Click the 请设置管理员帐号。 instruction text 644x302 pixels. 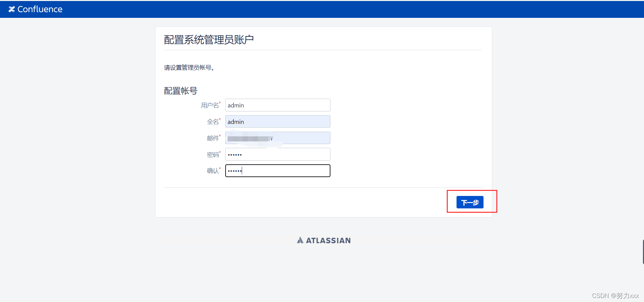point(189,68)
